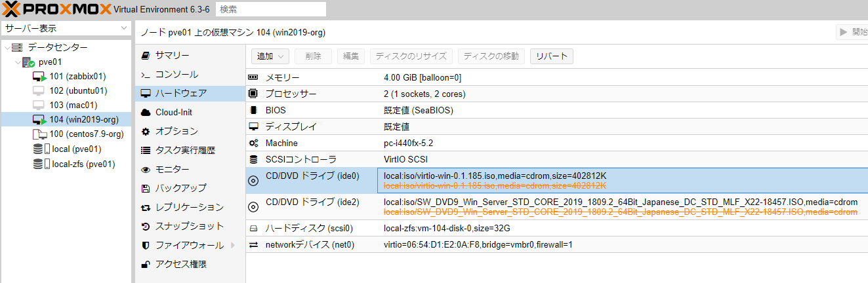Click the 4.00 GiB memory value
The height and width of the screenshot is (283, 868).
coord(423,78)
